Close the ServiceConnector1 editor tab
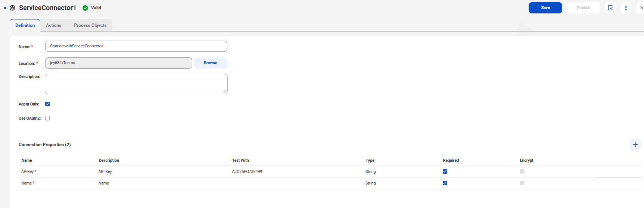Screen dimensions: 644x208 [641, 8]
